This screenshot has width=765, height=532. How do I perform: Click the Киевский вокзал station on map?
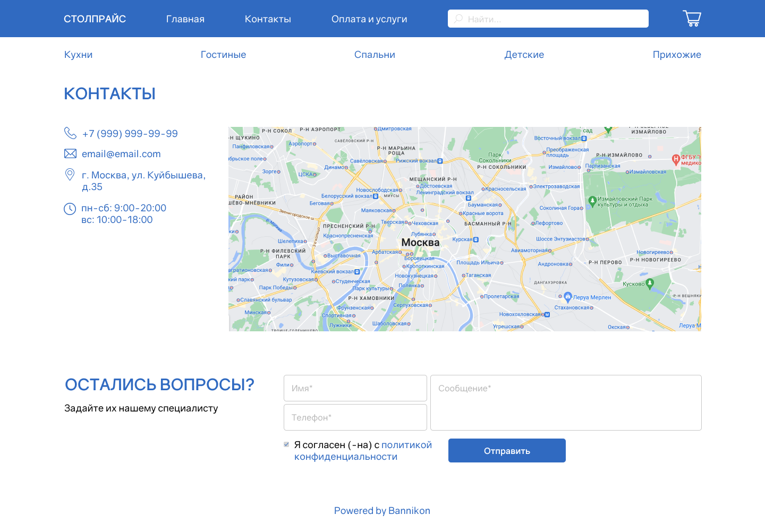[335, 271]
